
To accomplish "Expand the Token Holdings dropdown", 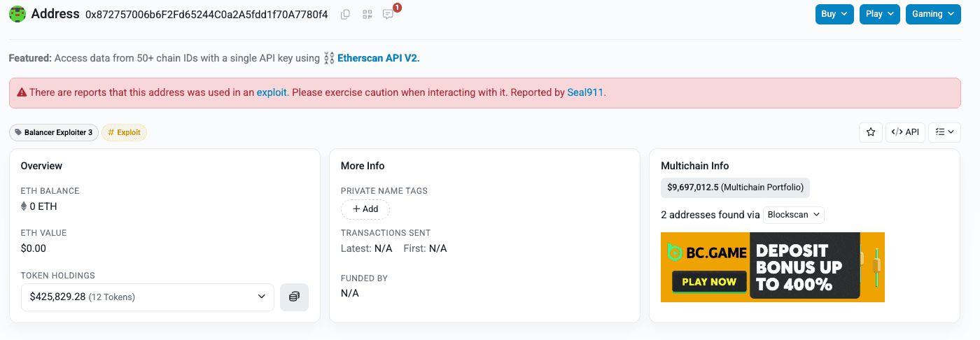I will (147, 297).
